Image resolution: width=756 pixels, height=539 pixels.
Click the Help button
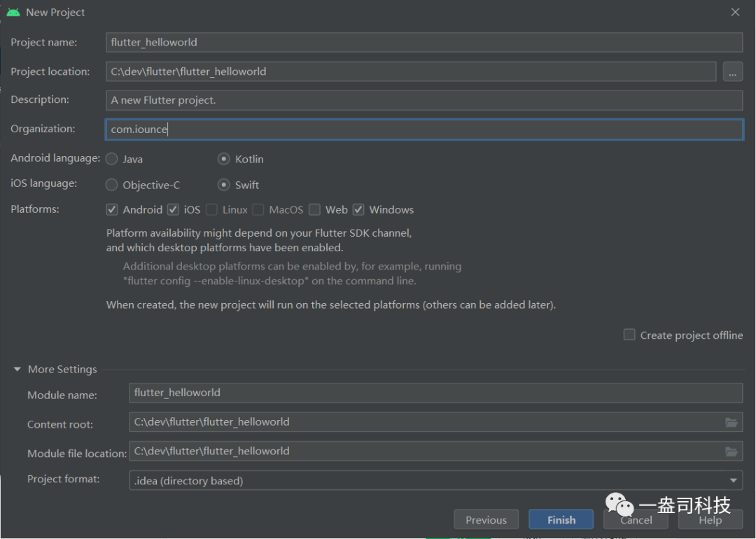tap(710, 519)
